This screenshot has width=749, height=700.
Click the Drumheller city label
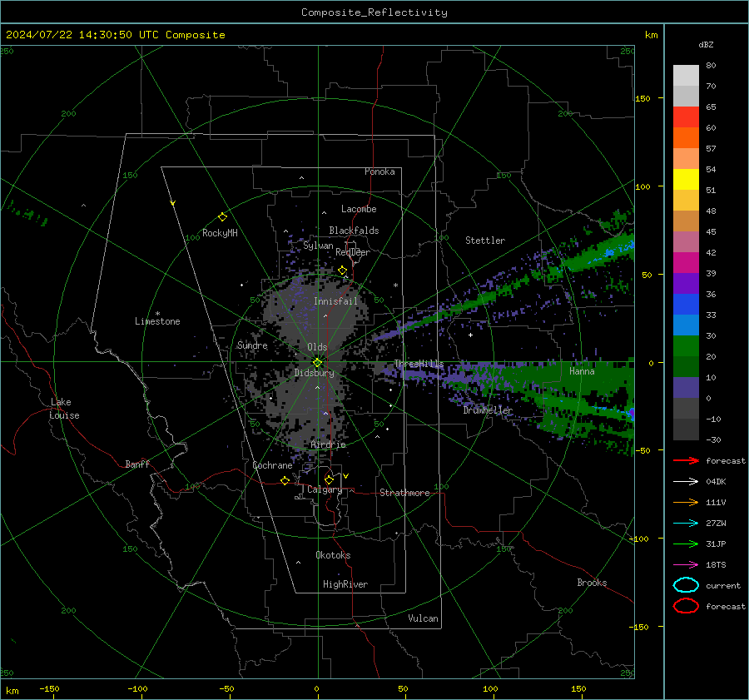point(488,410)
